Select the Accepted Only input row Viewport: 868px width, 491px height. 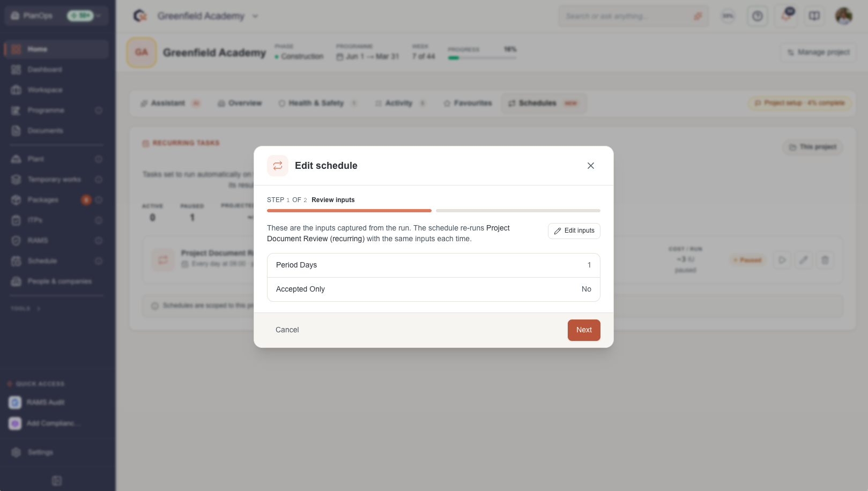tap(433, 289)
